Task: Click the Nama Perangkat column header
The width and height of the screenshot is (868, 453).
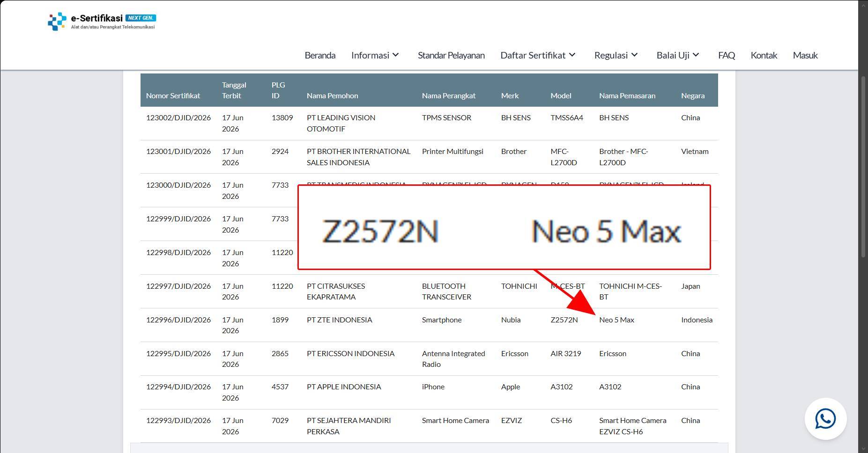Action: [448, 95]
